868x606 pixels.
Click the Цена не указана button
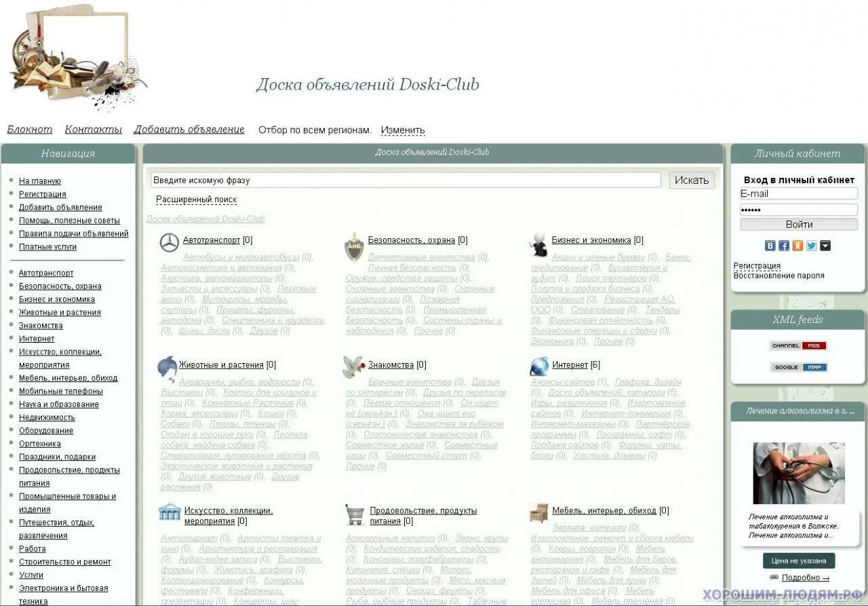(799, 561)
